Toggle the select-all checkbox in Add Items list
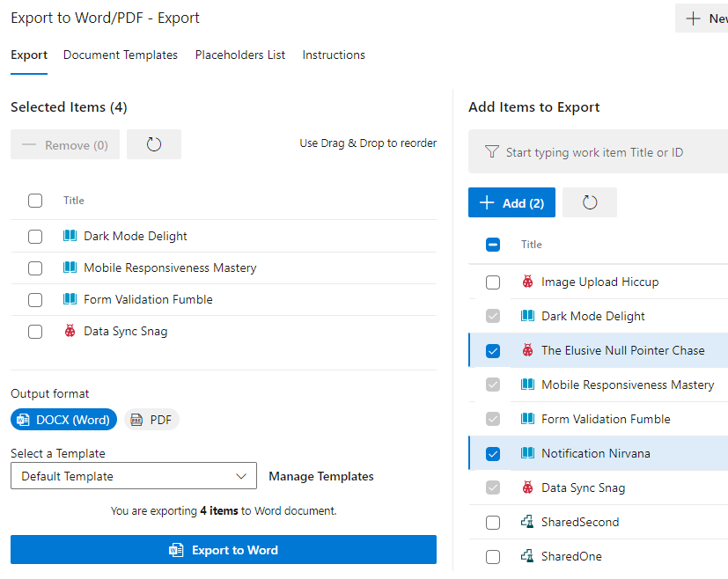The width and height of the screenshot is (728, 579). click(x=492, y=245)
